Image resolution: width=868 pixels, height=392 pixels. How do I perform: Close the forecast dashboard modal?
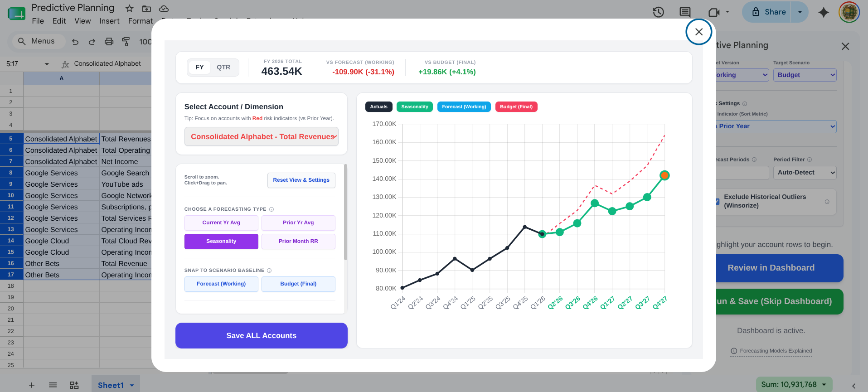pos(698,32)
